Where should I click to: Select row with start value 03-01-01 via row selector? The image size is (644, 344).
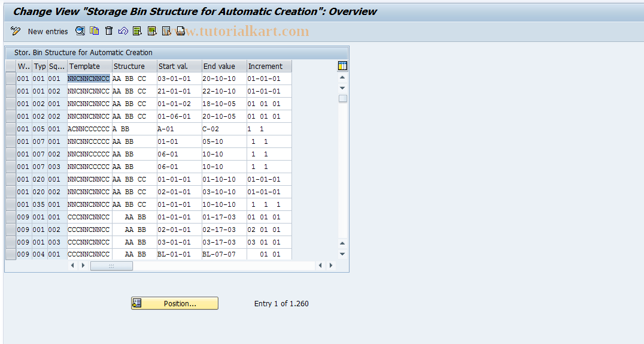[11, 79]
